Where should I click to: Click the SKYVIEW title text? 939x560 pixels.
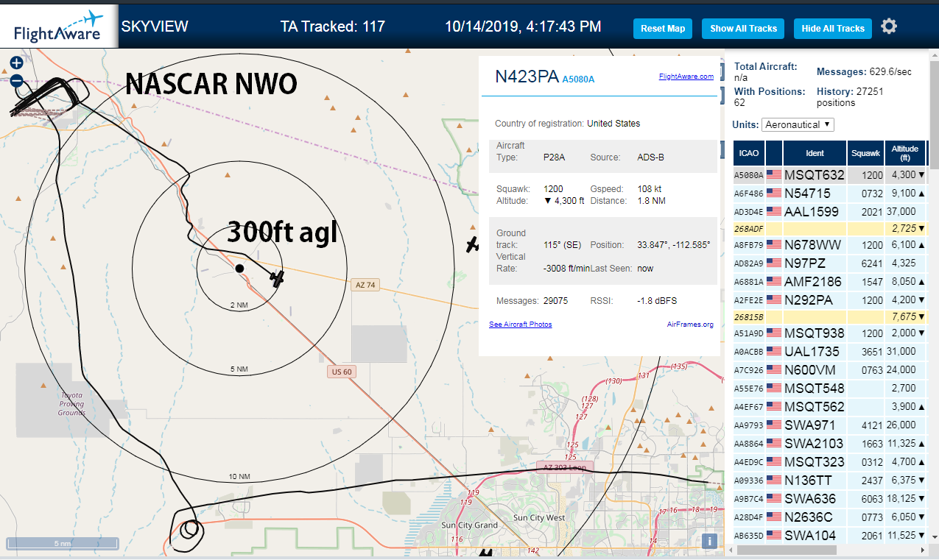[x=155, y=26]
